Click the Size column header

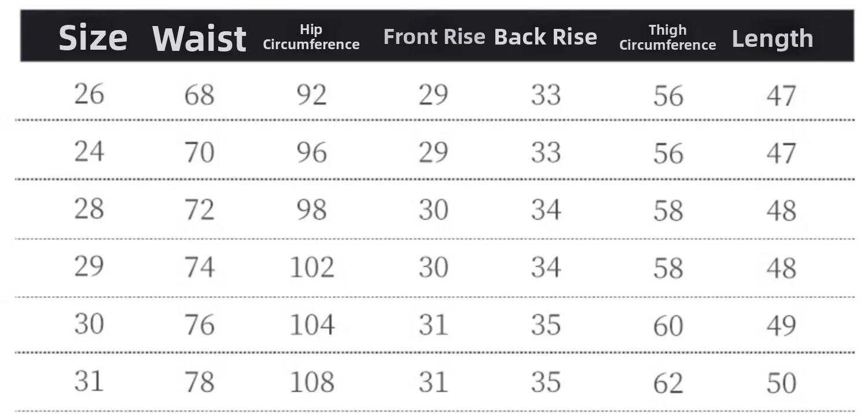click(93, 38)
